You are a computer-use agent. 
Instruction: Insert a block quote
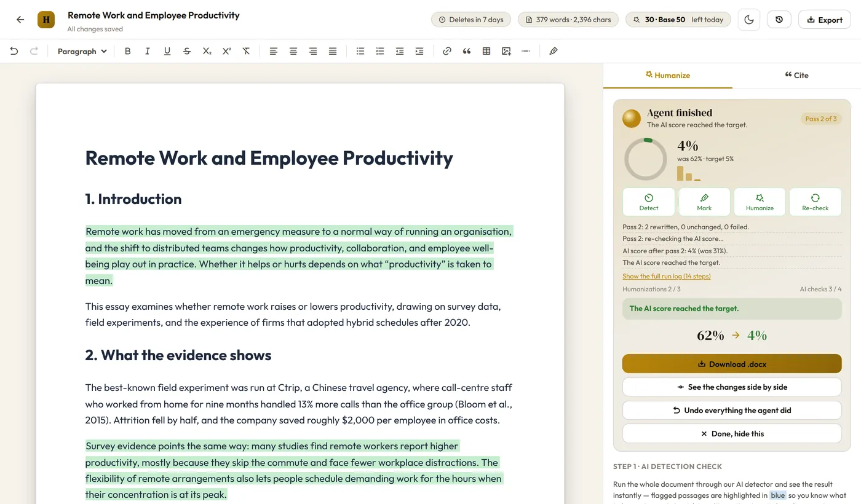(467, 52)
